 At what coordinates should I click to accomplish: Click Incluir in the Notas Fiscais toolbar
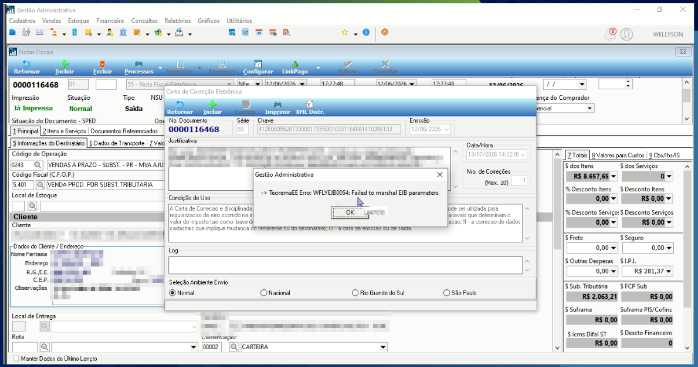tap(65, 67)
